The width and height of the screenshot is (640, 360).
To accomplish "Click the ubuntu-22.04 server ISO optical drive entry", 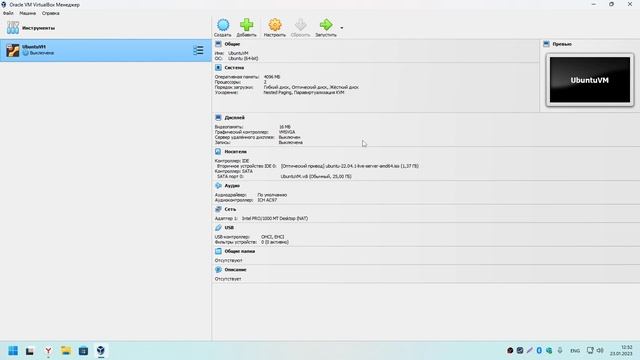I will [x=350, y=166].
